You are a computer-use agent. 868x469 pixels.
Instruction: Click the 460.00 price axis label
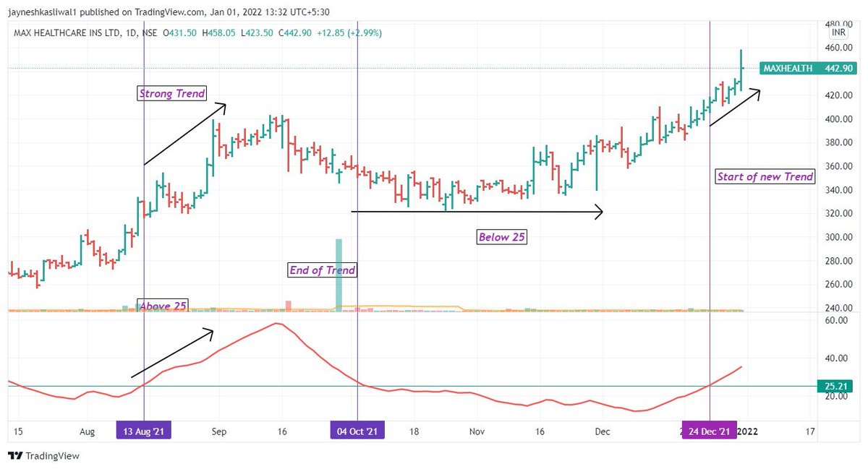click(x=838, y=48)
